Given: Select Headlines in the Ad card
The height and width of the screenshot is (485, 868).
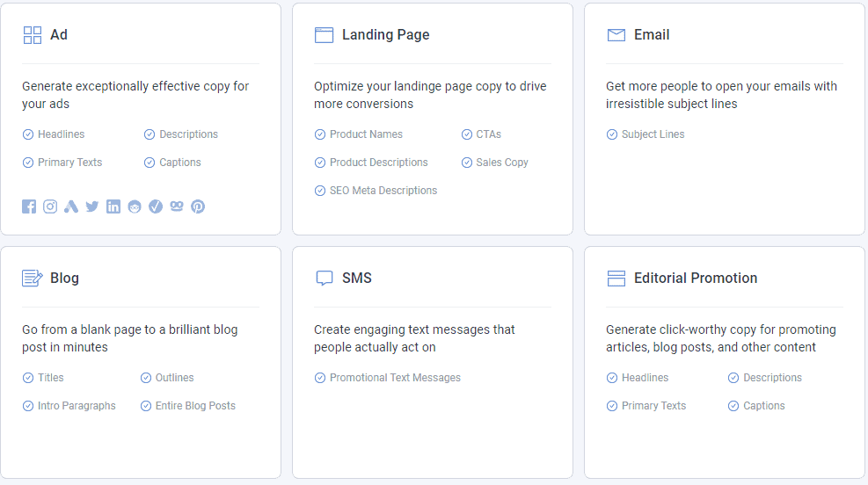Looking at the screenshot, I should coord(61,134).
